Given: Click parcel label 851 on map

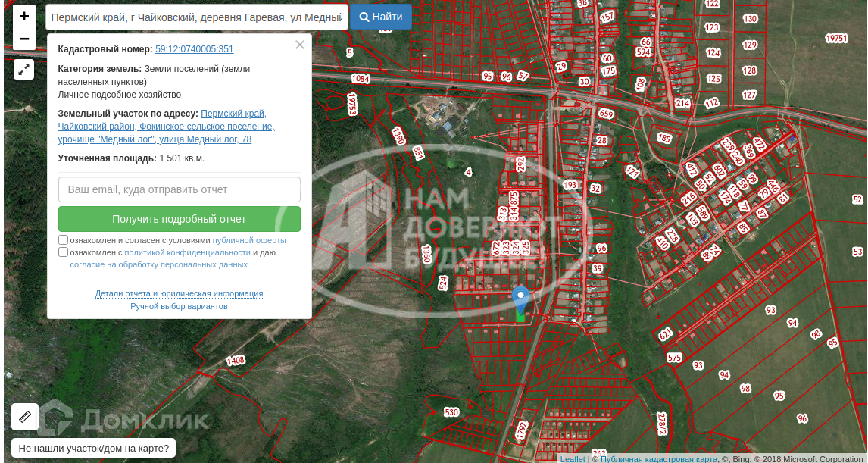Looking at the screenshot, I should 419,153.
